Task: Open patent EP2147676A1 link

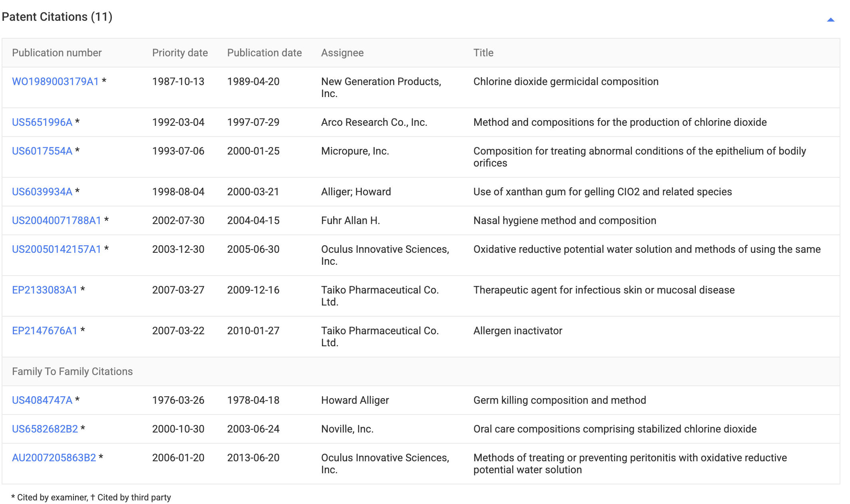Action: [x=44, y=331]
